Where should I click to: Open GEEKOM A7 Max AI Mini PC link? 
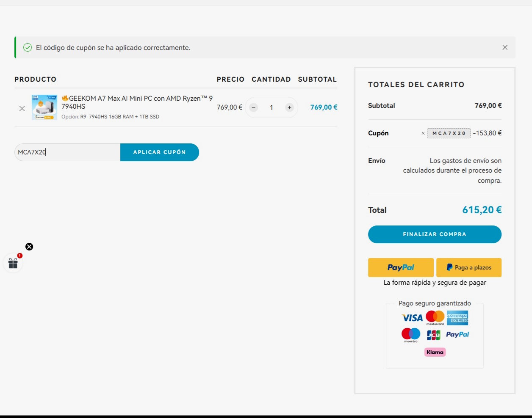[137, 102]
